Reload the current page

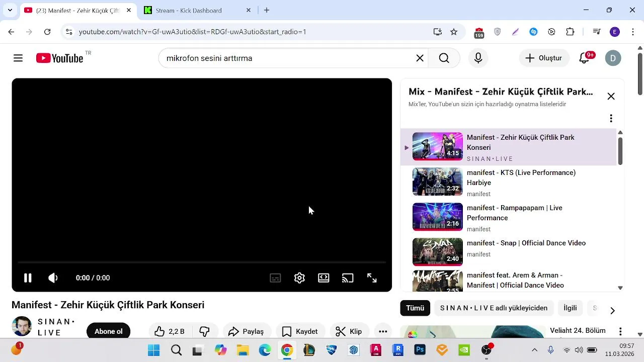tap(47, 32)
